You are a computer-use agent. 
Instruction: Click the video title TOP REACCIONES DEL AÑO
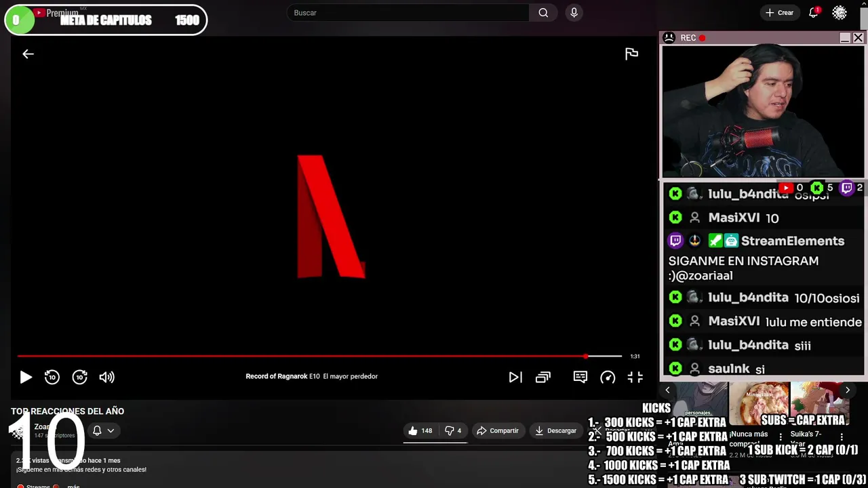pyautogui.click(x=67, y=411)
